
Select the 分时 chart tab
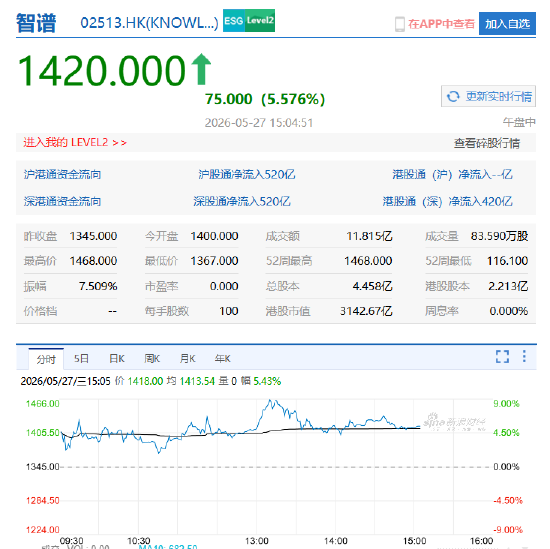click(46, 359)
